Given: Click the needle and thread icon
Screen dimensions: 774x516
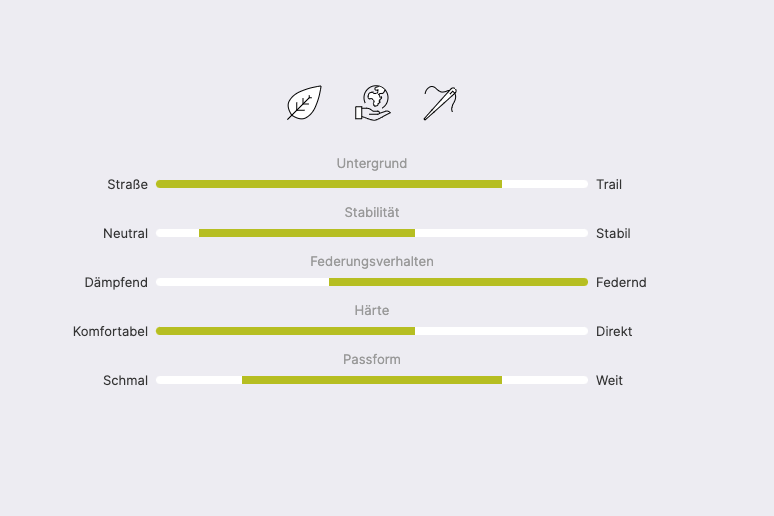Looking at the screenshot, I should (440, 103).
